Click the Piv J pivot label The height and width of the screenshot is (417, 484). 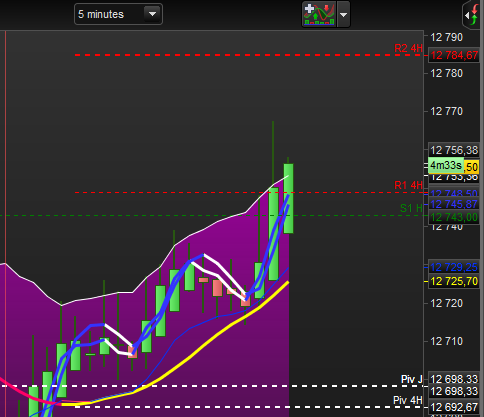click(412, 379)
